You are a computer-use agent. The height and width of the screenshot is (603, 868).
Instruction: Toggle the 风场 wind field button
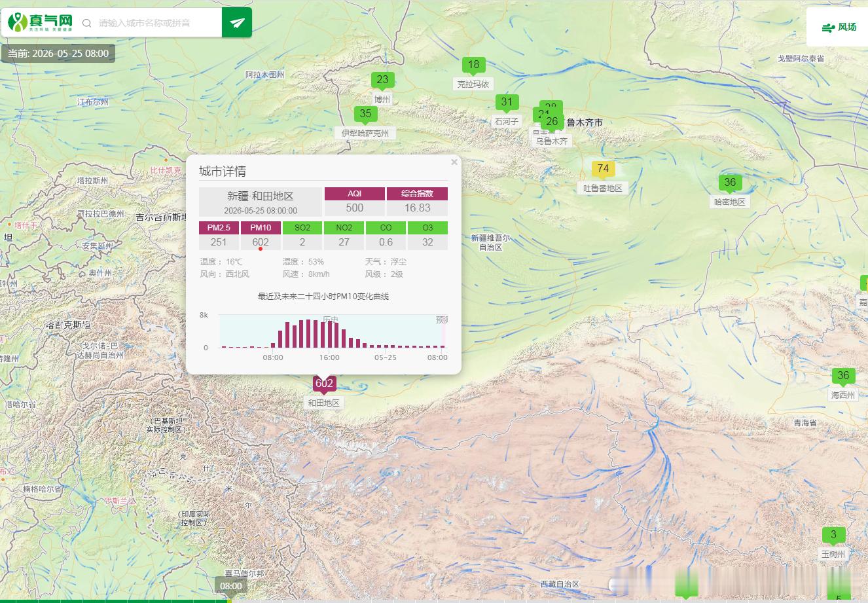[x=839, y=27]
